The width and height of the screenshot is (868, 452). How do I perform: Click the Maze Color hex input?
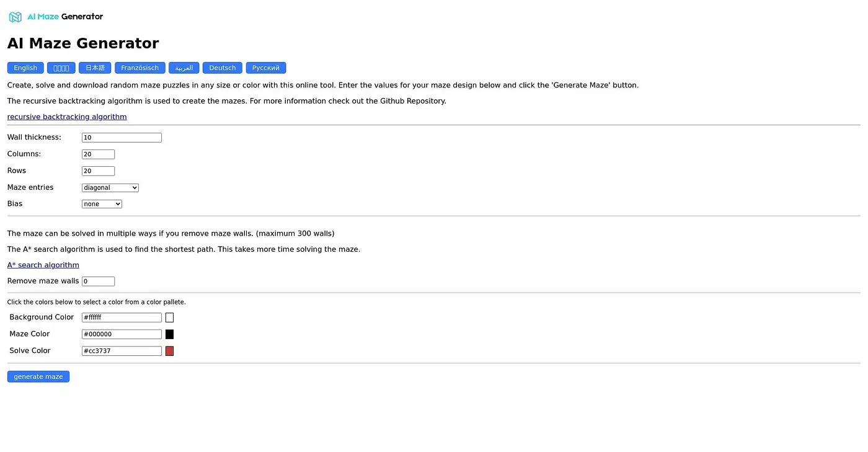pyautogui.click(x=122, y=334)
